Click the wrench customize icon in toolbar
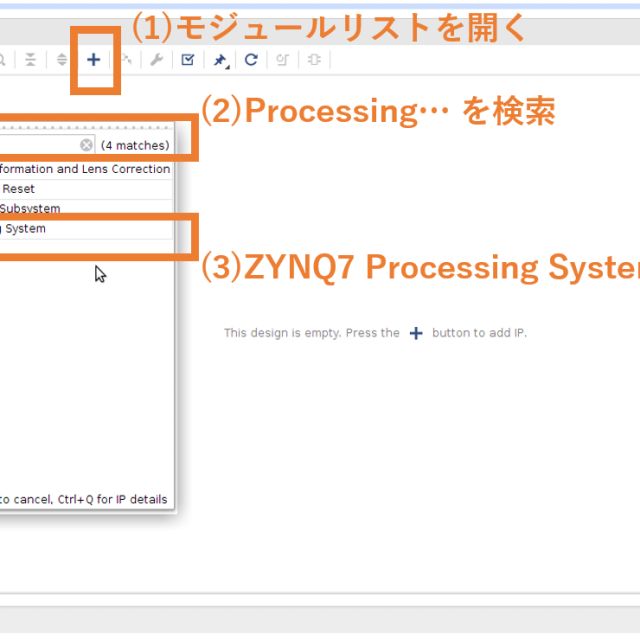 tap(157, 60)
